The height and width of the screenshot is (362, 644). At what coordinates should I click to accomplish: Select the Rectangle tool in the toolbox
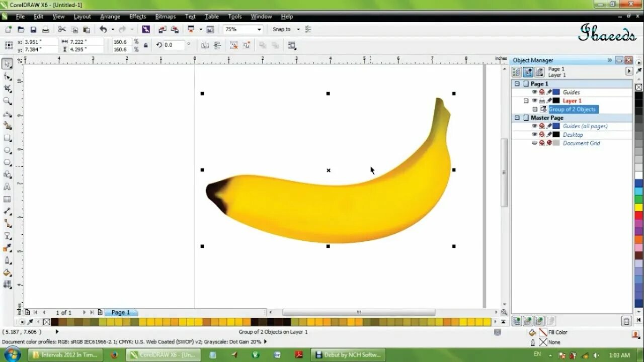tap(7, 138)
